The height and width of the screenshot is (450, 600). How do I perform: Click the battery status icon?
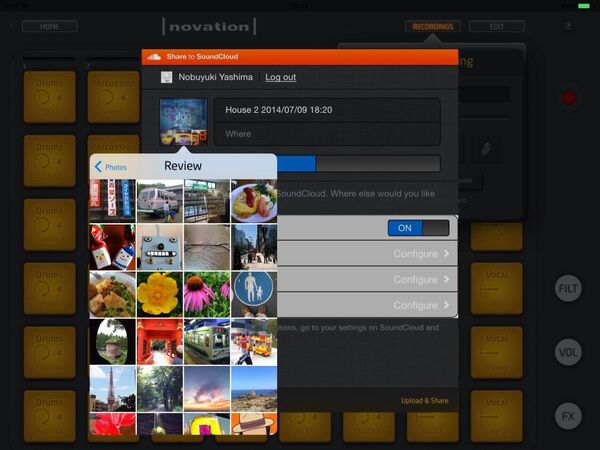coord(584,6)
